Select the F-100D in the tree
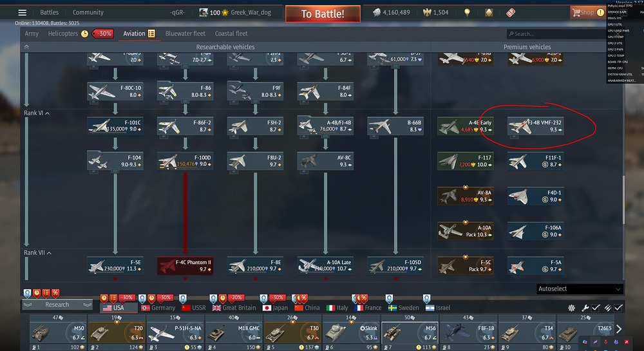Viewport: 644px width, 351px height. 185,161
